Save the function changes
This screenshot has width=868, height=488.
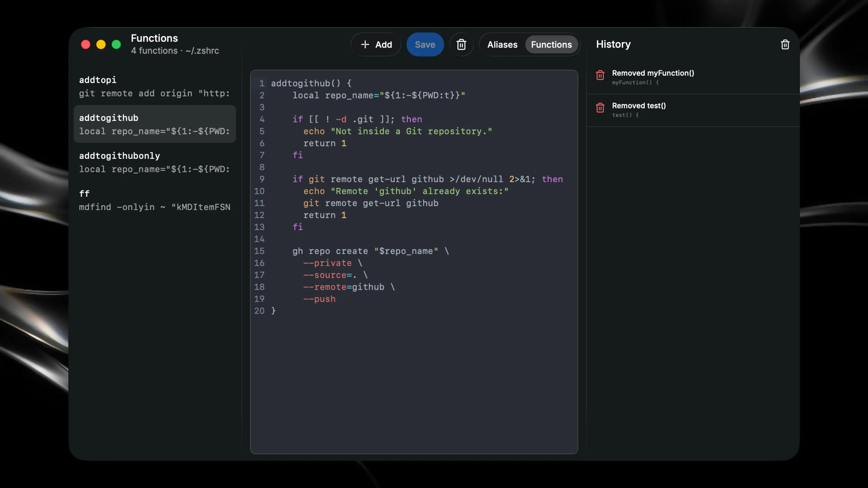click(x=425, y=44)
